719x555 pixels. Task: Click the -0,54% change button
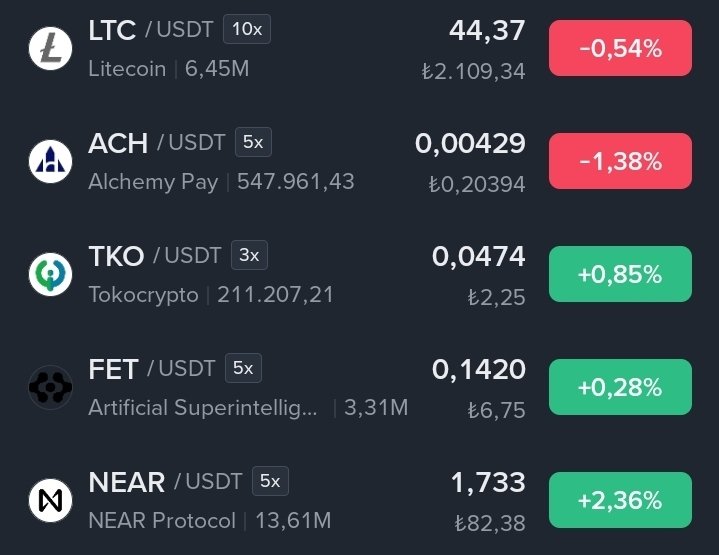coord(620,48)
